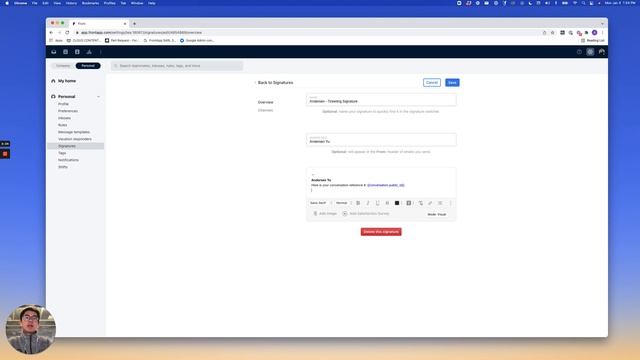Open Notifications in sidebar
This screenshot has height=360, width=640.
(x=69, y=160)
